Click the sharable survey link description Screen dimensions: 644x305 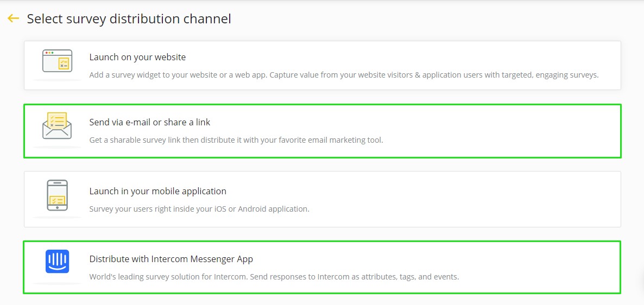point(236,140)
